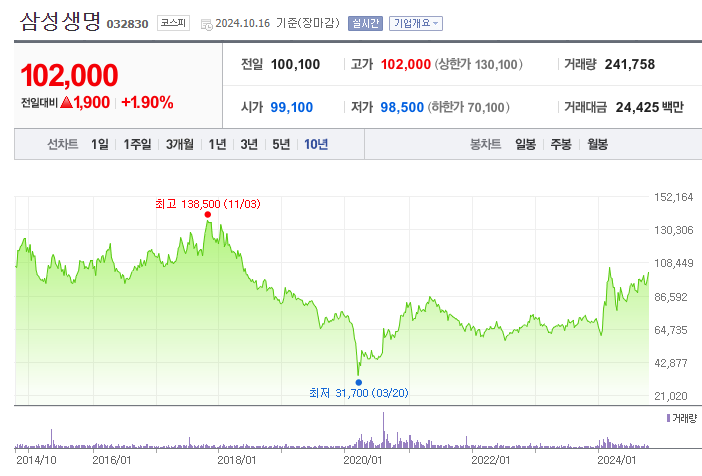Click the blue 최저 31,700 low marker dot

click(x=359, y=382)
